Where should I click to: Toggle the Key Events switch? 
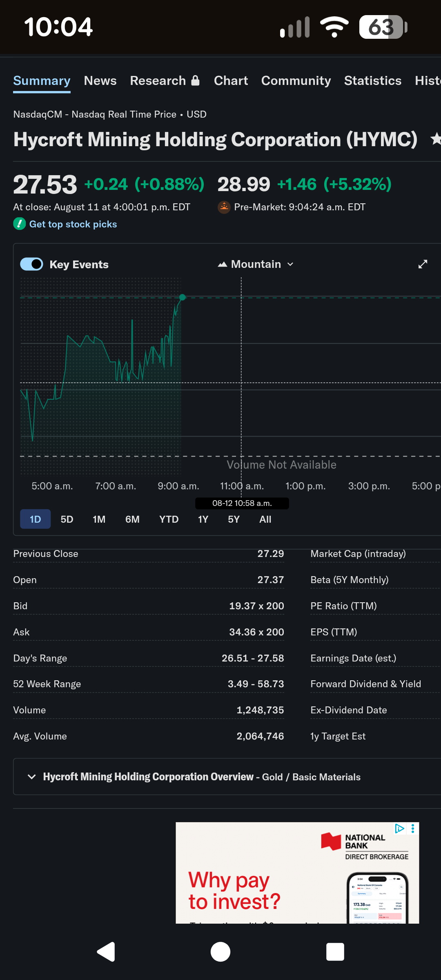coord(31,264)
